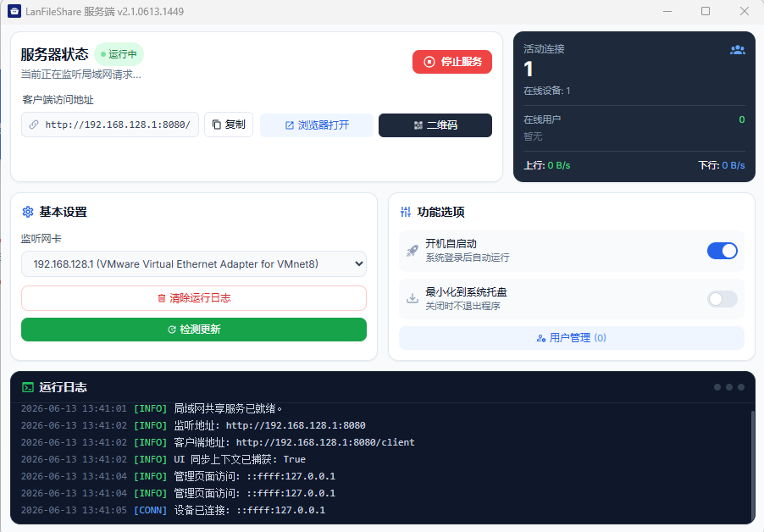The width and height of the screenshot is (764, 532).
Task: Click log line 局域网共享服务已就绪
Action: click(x=152, y=408)
